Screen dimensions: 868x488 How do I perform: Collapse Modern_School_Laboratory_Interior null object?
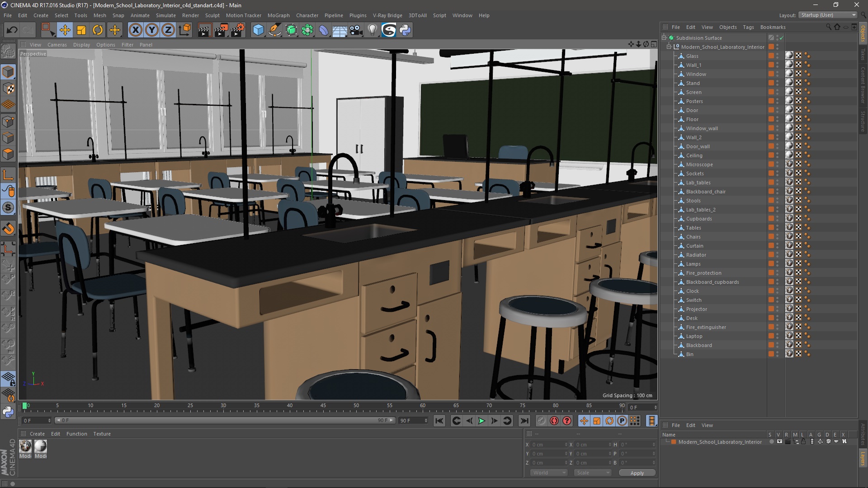pos(669,47)
